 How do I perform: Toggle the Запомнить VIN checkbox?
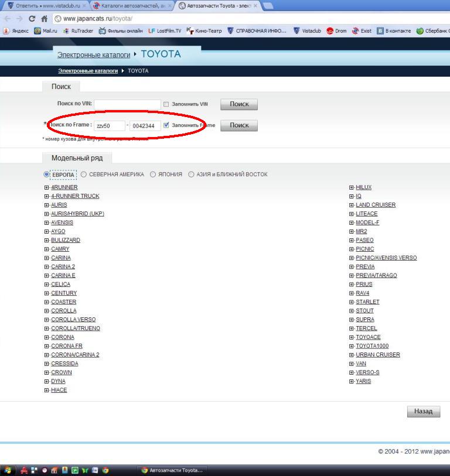pyautogui.click(x=166, y=104)
